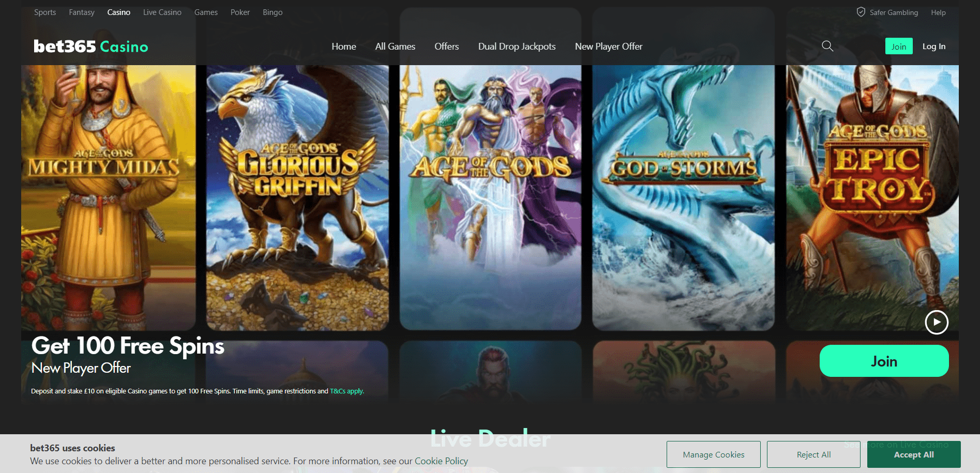This screenshot has height=473, width=980.
Task: Open Glorious Griffin game artwork
Action: (297, 197)
